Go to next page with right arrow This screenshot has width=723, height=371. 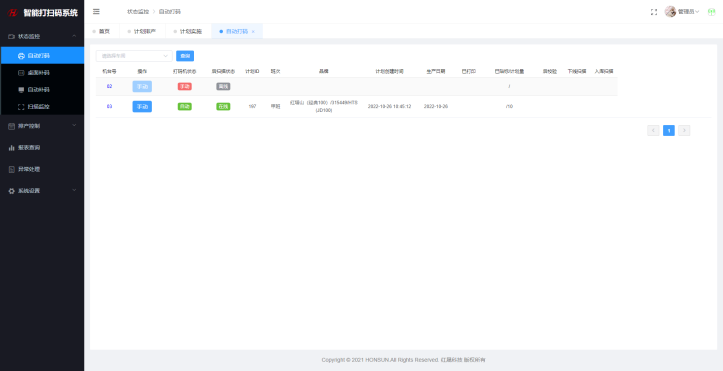(x=684, y=130)
